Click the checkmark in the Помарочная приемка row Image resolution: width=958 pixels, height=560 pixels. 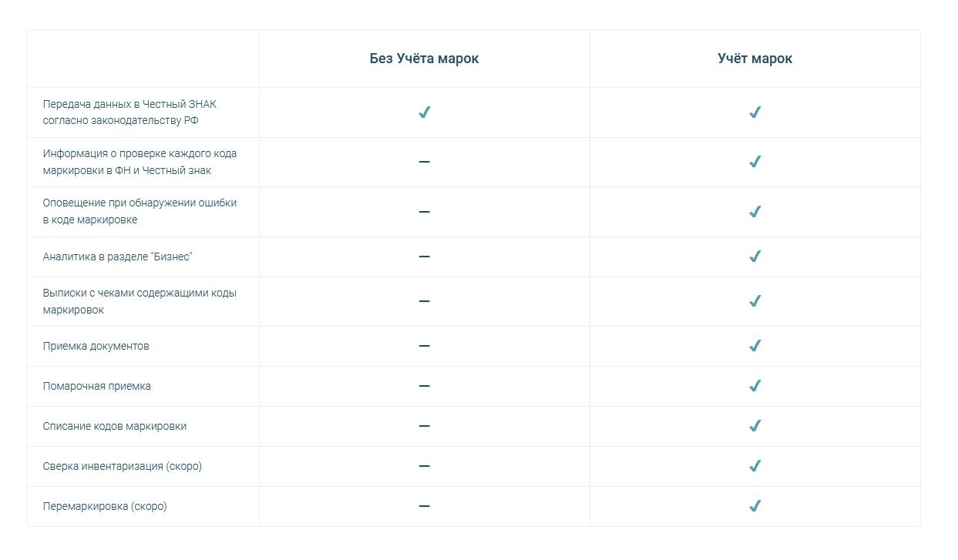[x=755, y=386]
